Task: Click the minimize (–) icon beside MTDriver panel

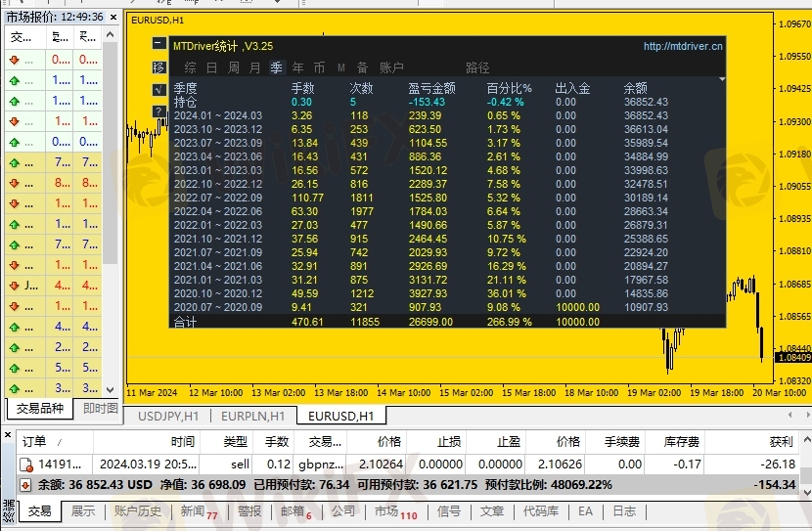Action: [x=159, y=43]
